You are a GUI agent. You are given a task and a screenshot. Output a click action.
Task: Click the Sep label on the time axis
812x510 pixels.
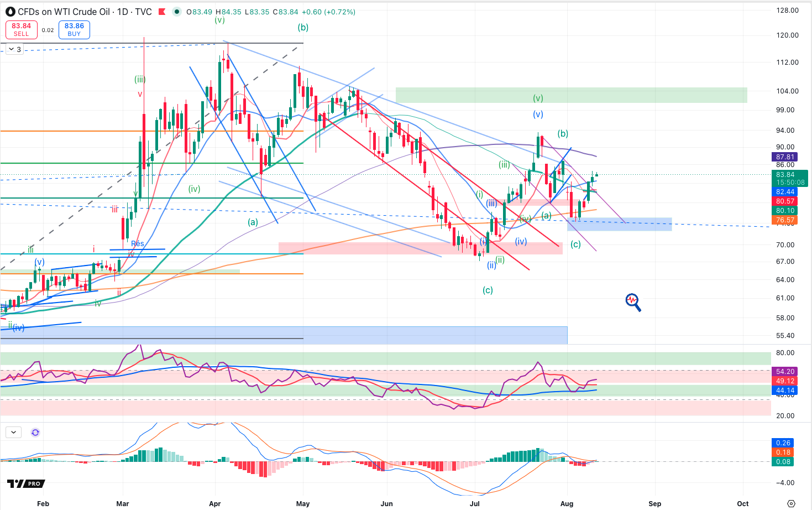click(654, 503)
